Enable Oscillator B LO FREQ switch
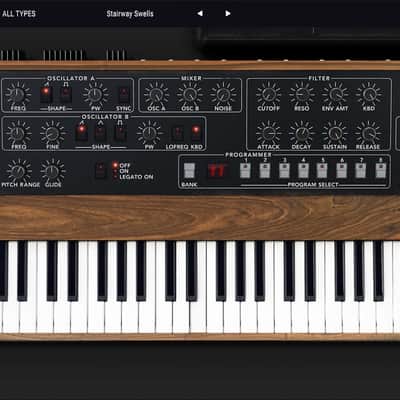Viewport: 400px width, 400px height. tap(178, 133)
